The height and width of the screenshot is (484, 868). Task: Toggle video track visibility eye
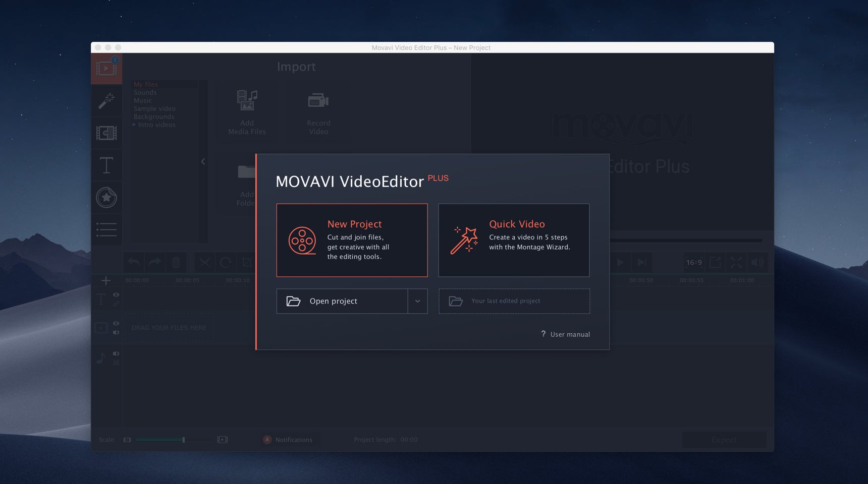[x=116, y=324]
